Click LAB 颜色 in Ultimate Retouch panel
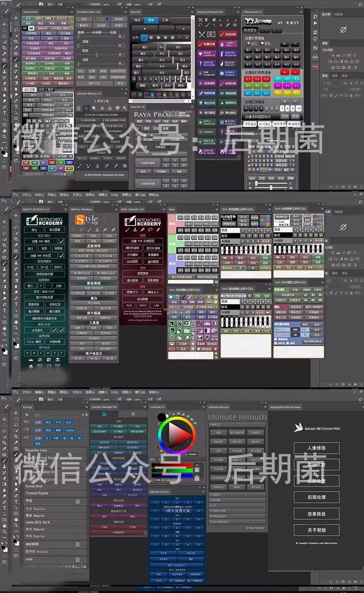 click(256, 441)
